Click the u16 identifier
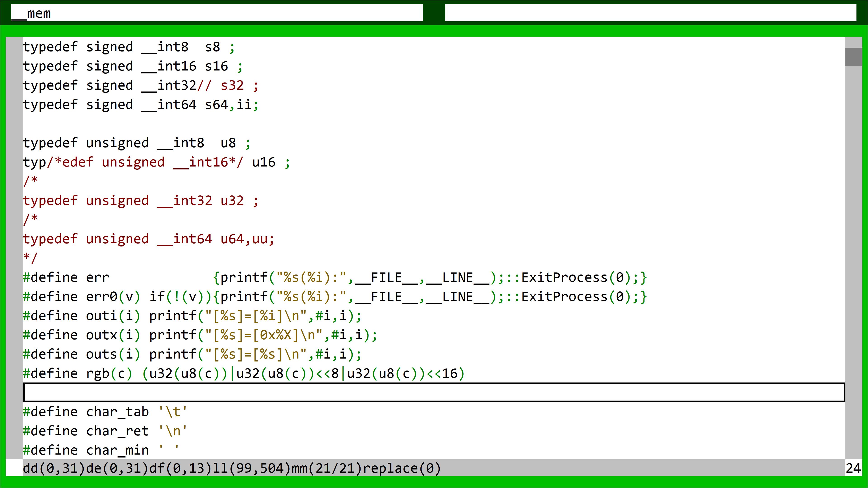 [264, 162]
